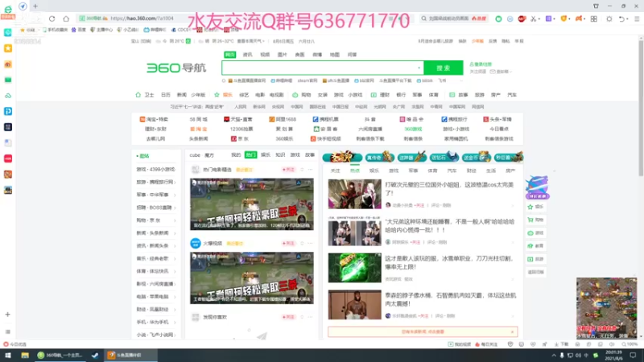Image resolution: width=644 pixels, height=362 pixels.
Task: Follow 火爆视频 with 关注 button
Action: [x=288, y=244]
